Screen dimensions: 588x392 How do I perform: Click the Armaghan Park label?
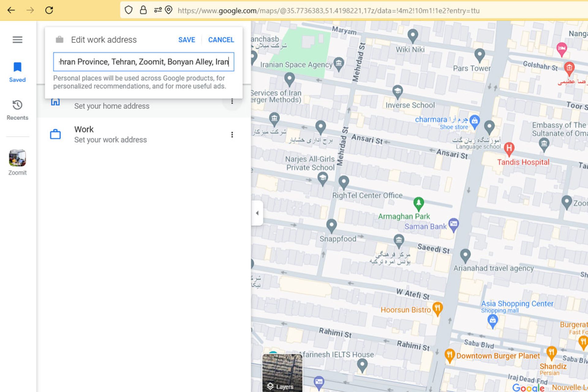pos(404,217)
